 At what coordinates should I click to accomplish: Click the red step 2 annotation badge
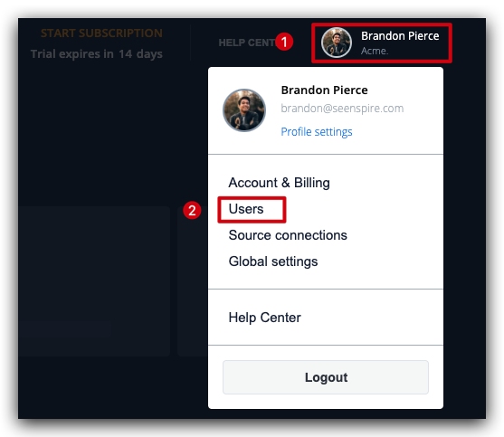point(192,211)
